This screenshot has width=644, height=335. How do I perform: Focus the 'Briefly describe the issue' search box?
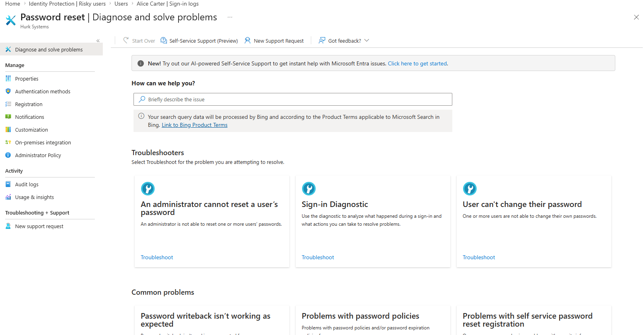293,99
